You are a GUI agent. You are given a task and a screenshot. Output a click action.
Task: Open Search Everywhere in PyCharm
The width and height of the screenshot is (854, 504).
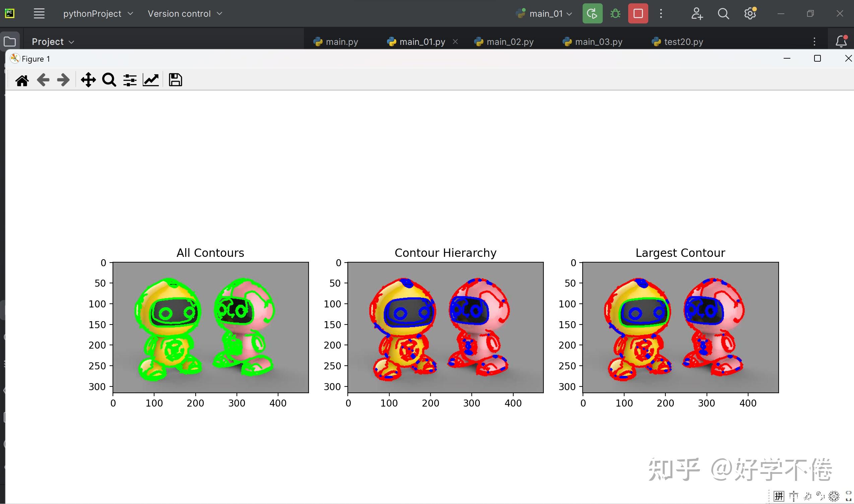click(x=723, y=14)
